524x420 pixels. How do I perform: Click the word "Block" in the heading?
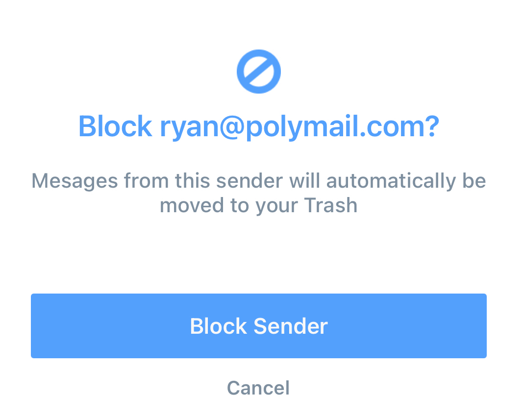coord(115,126)
